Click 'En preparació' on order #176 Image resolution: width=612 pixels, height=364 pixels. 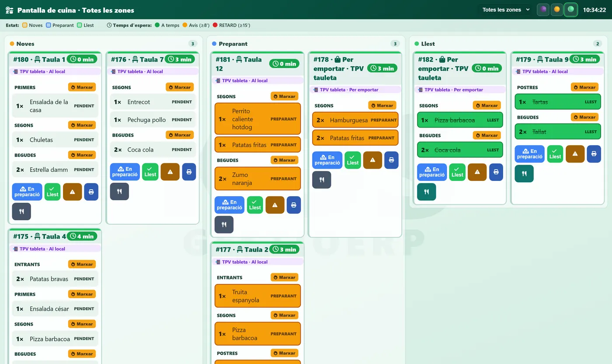tap(125, 172)
